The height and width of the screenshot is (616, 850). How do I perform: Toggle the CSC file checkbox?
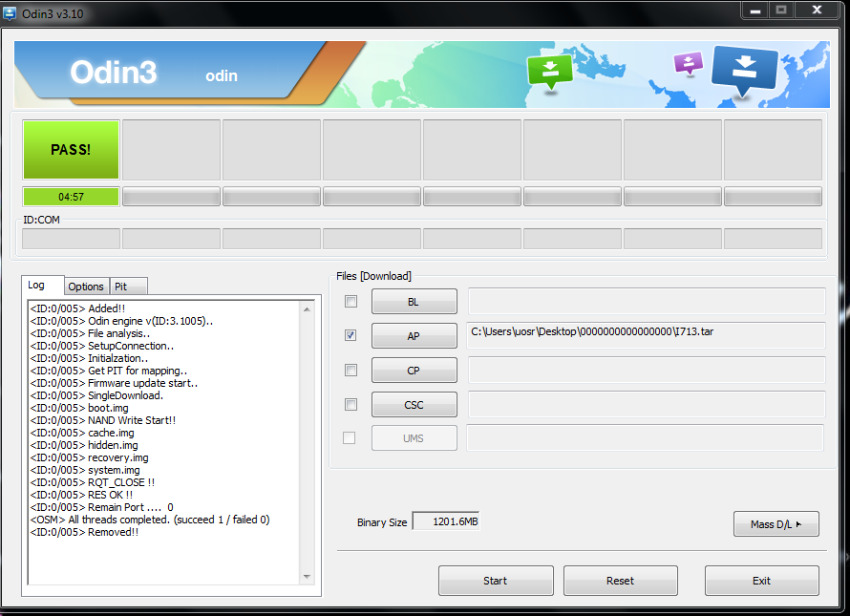[351, 405]
